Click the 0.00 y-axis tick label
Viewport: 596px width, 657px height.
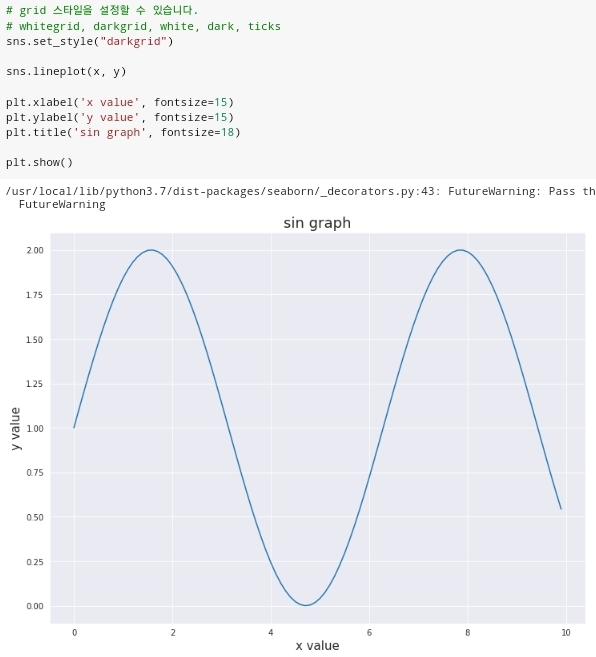[x=35, y=606]
